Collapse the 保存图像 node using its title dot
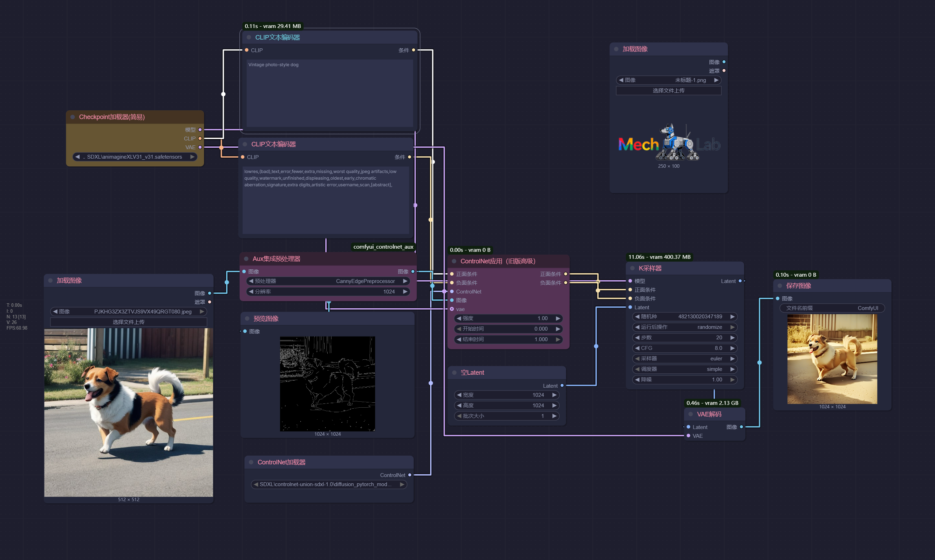The width and height of the screenshot is (935, 560). click(779, 286)
